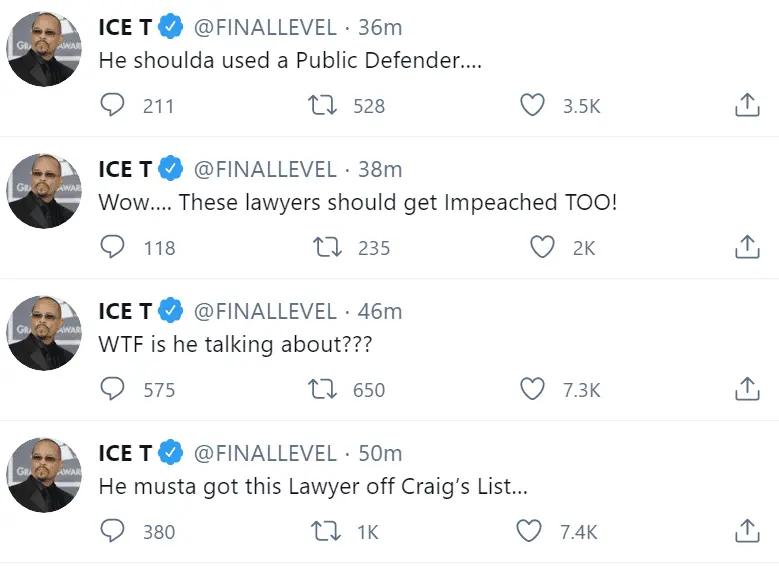Share the Public Defender tweet
Image resolution: width=779 pixels, height=567 pixels.
(x=747, y=105)
